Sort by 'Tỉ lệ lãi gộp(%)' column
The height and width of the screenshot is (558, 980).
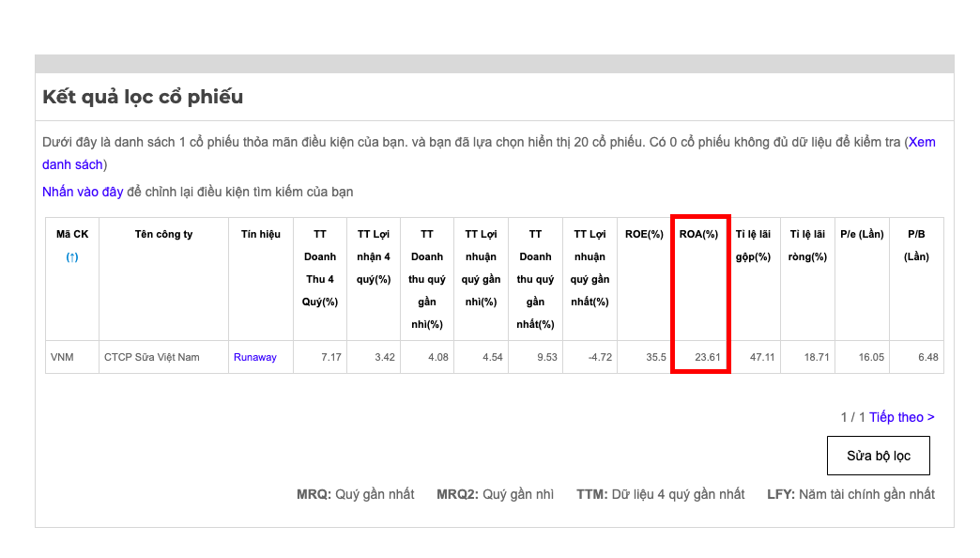(753, 245)
